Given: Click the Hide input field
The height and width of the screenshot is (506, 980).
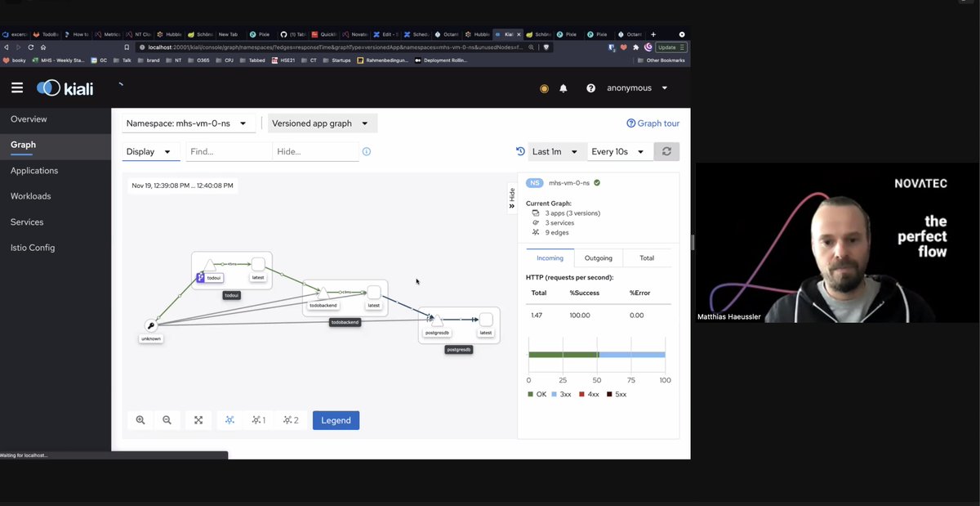Looking at the screenshot, I should [x=315, y=152].
